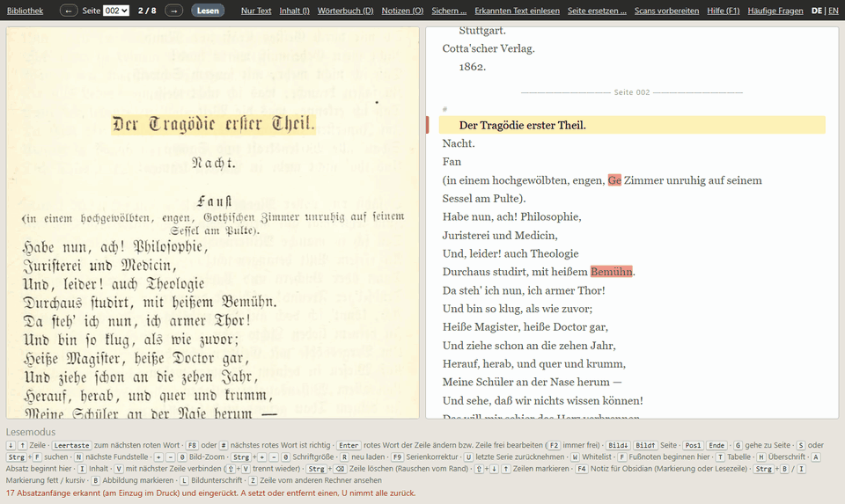Click the Cotta'scher Verlag. line

tap(489, 48)
